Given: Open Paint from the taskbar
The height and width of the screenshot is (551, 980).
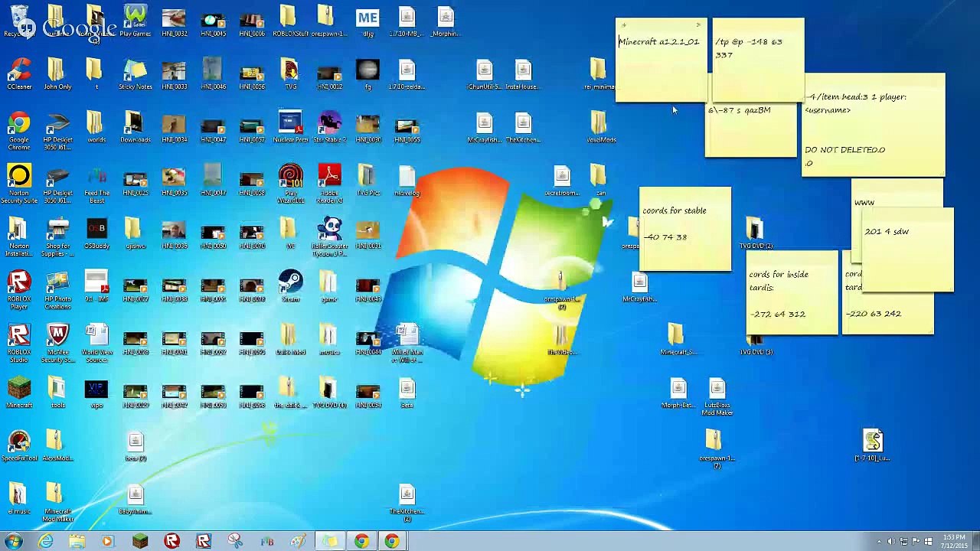Looking at the screenshot, I should point(299,541).
